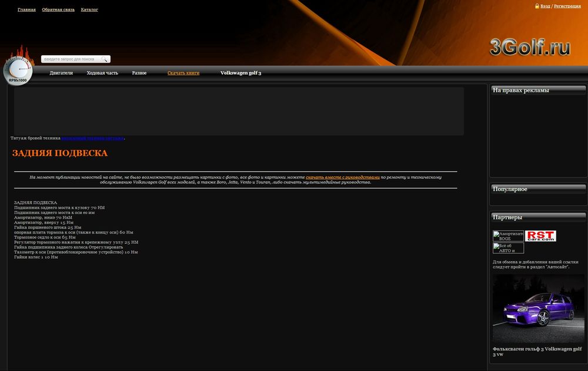Click the Популярное panel header

pyautogui.click(x=538, y=189)
